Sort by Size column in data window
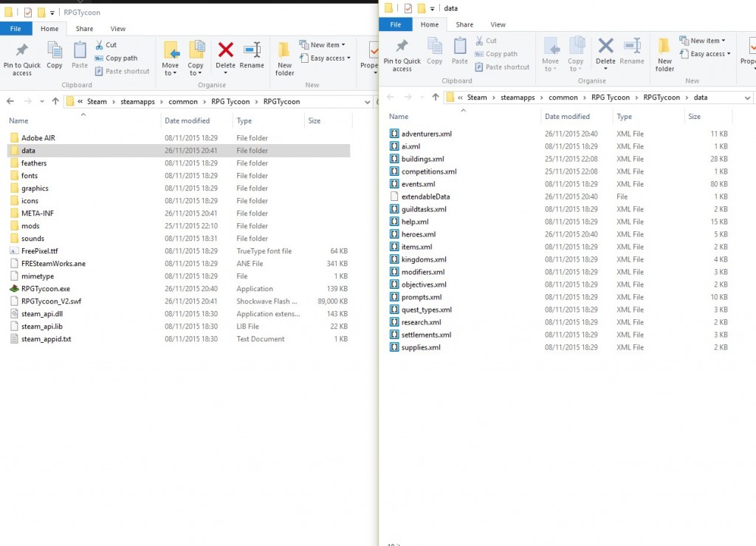 pos(694,116)
